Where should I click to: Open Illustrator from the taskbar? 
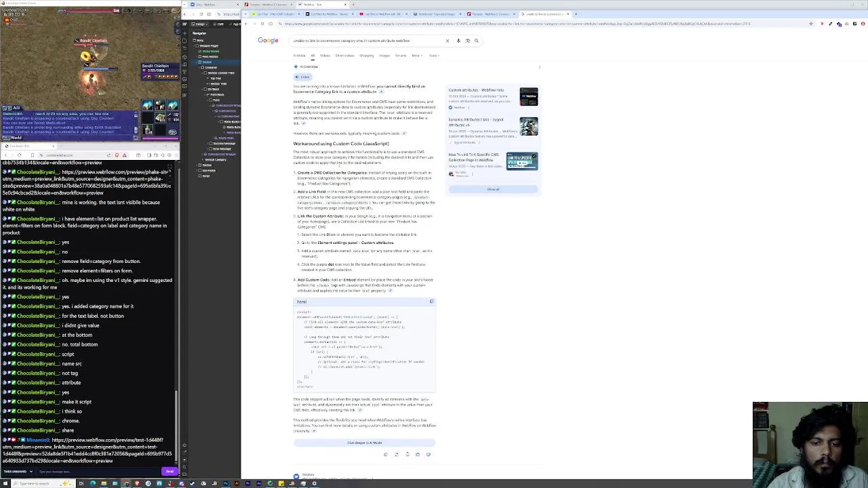[237, 483]
